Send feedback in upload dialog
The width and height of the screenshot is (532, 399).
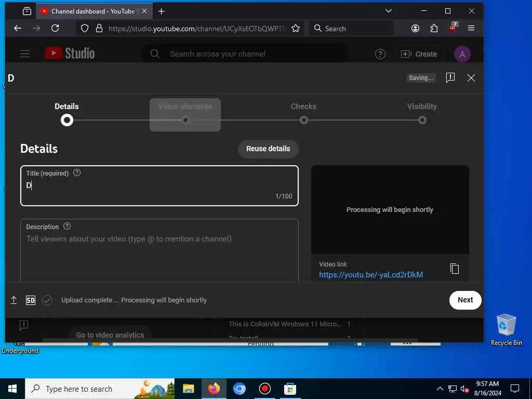[x=450, y=78]
